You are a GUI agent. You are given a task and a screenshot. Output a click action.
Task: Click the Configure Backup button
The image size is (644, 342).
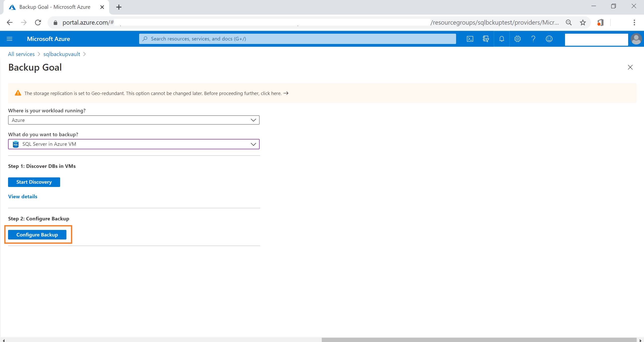(37, 234)
